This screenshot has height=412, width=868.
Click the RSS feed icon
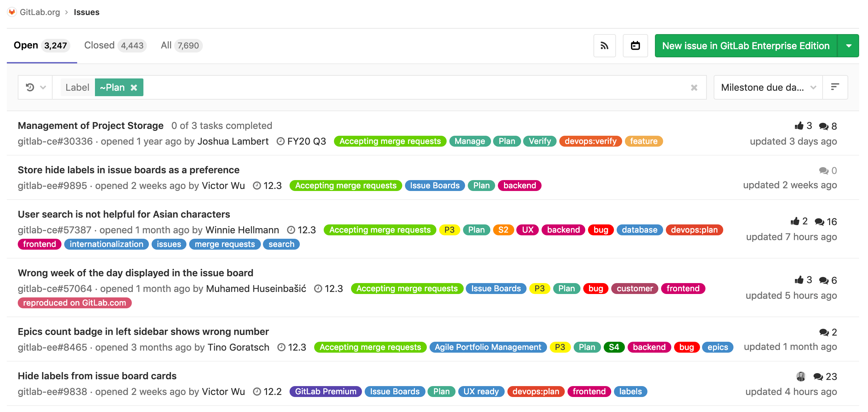(x=605, y=46)
